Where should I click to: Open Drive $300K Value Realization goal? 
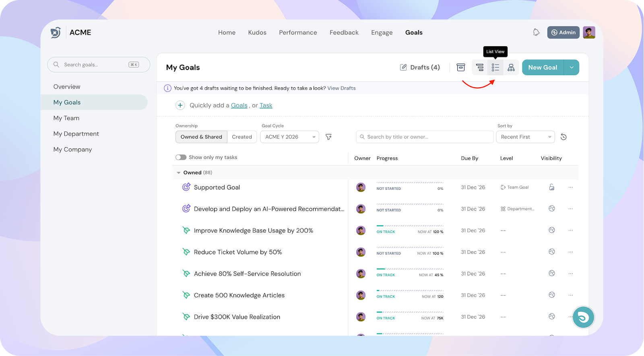pyautogui.click(x=237, y=317)
